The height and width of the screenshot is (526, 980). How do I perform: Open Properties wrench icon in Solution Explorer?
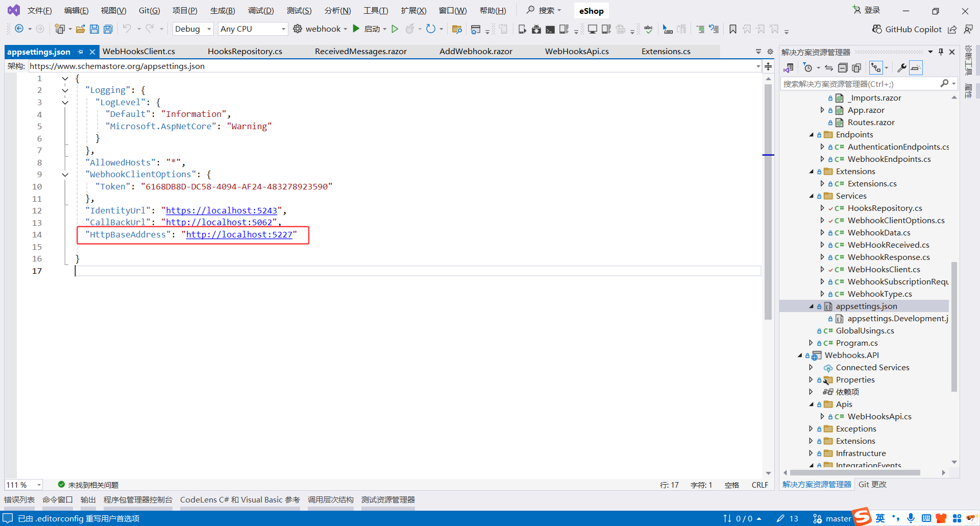tap(902, 67)
